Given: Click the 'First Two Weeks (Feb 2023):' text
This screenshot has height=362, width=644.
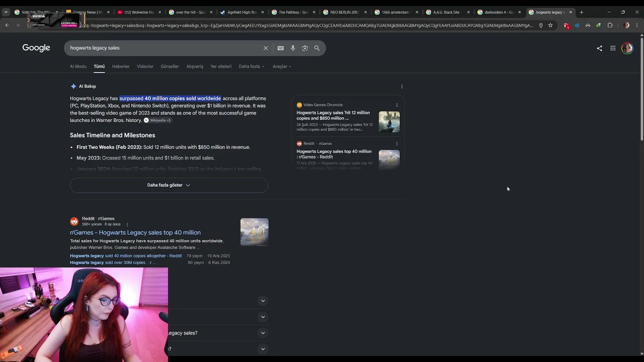Looking at the screenshot, I should [109, 147].
